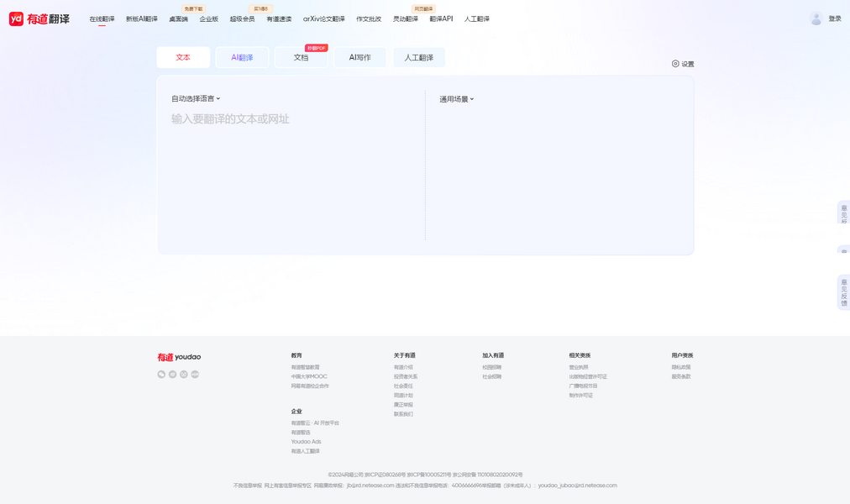850x504 pixels.
Task: Click the WeChat icon in the footer
Action: 161,375
